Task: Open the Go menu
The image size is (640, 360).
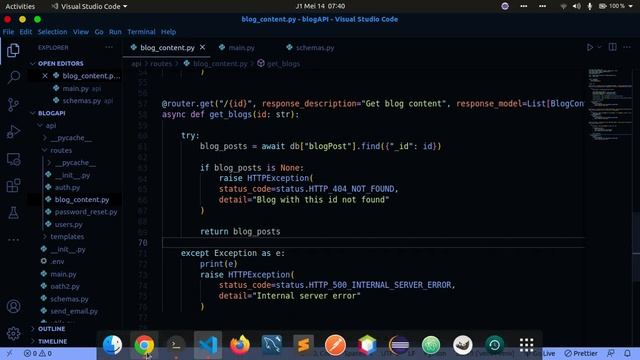Action: click(99, 32)
